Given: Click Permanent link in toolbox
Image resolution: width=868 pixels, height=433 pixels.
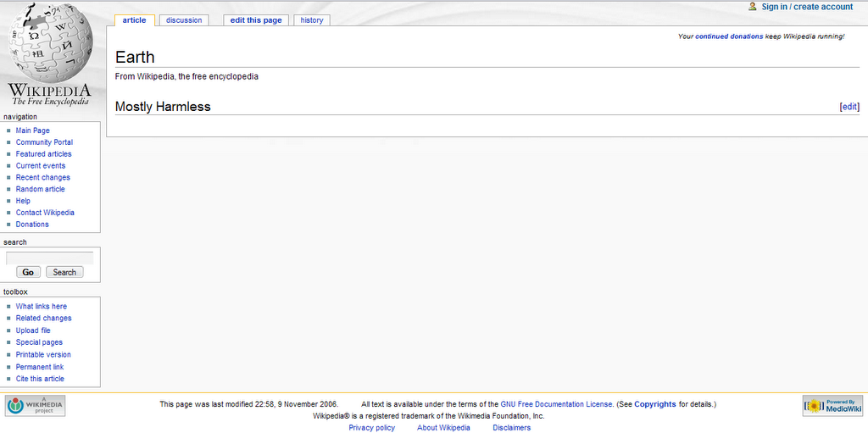Looking at the screenshot, I should [x=40, y=367].
